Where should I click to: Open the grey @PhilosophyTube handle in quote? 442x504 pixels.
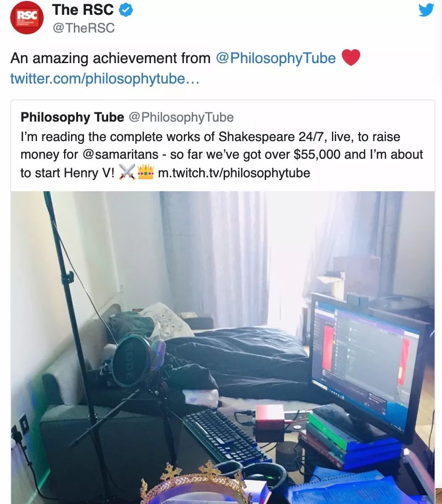[181, 117]
